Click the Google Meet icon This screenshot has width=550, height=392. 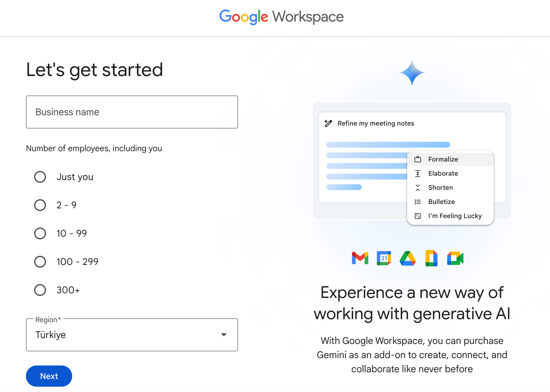point(455,258)
